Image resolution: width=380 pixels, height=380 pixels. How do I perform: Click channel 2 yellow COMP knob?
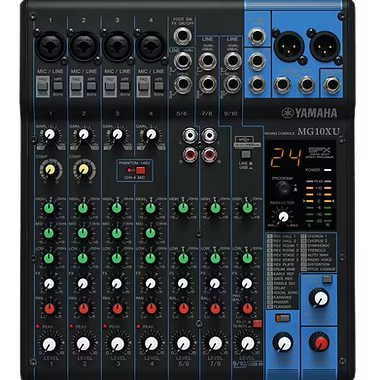[x=83, y=170]
